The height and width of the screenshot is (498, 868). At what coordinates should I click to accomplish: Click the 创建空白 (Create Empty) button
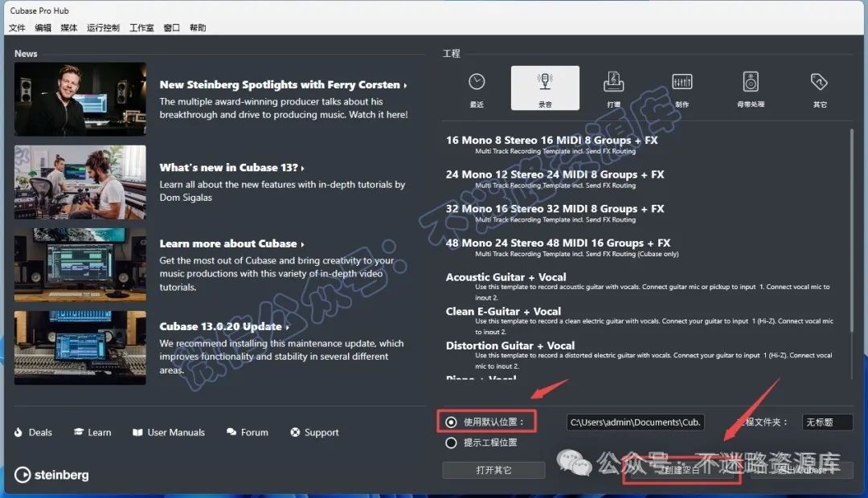(x=682, y=471)
